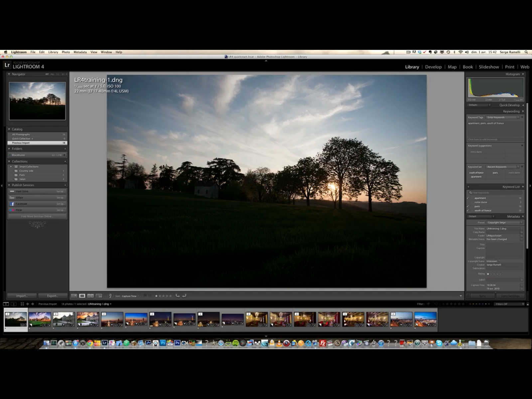The width and height of the screenshot is (532, 399).
Task: Click the flag filter icon in Filter bar
Action: click(x=428, y=304)
